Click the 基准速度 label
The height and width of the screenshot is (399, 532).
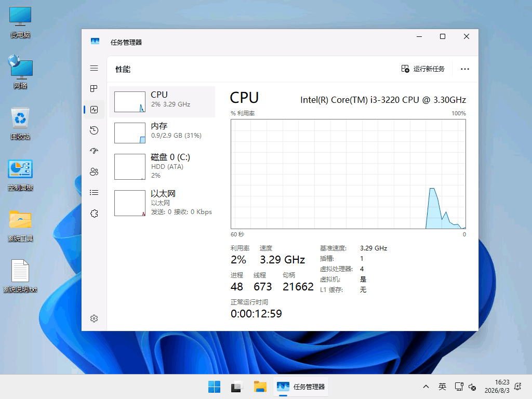click(333, 248)
